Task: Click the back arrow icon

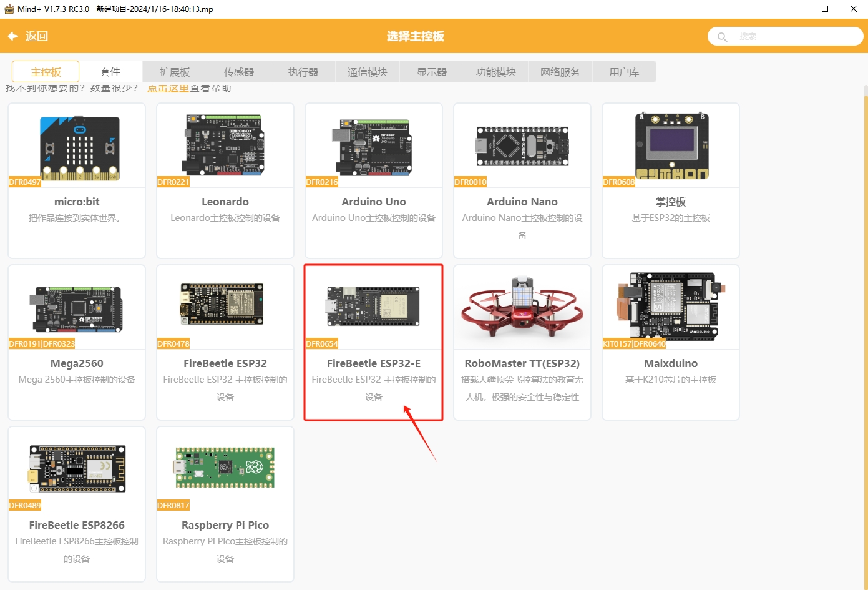Action: (x=12, y=36)
